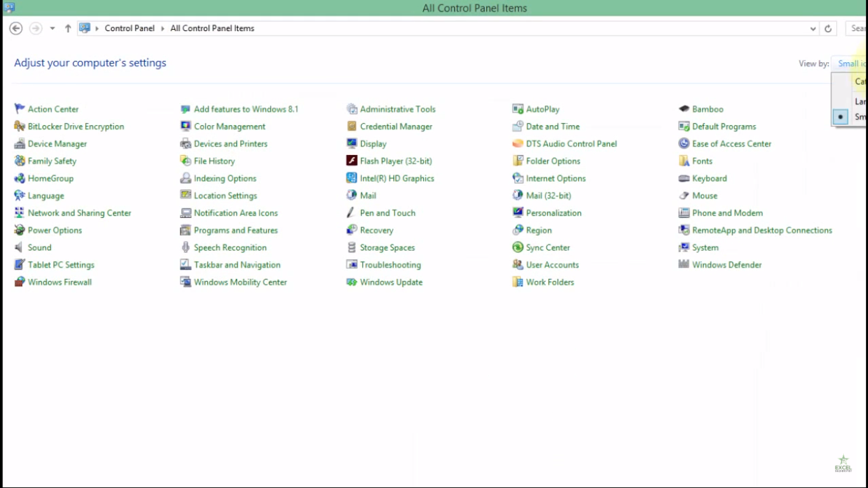Open the Ease of Access Center icon
The height and width of the screenshot is (488, 868).
pos(684,144)
